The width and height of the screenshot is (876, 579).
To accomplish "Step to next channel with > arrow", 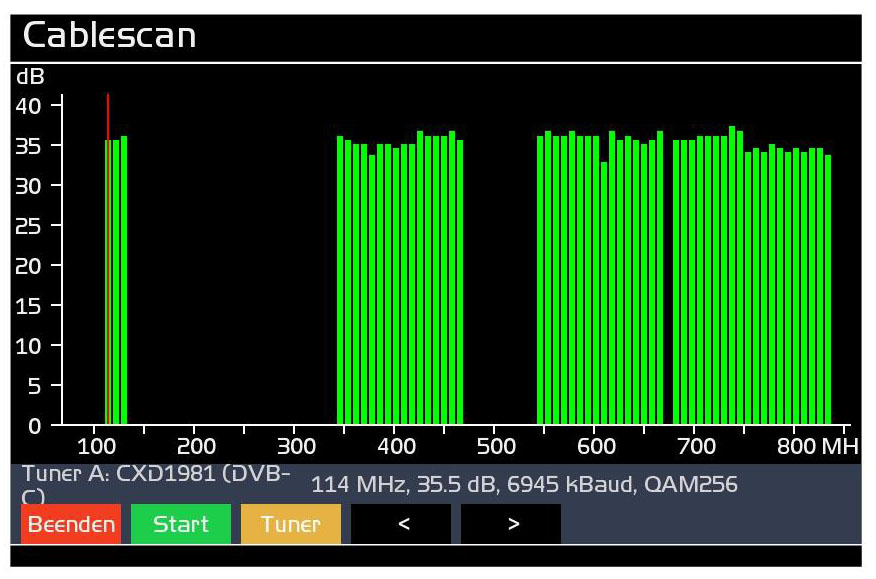I will (x=511, y=524).
